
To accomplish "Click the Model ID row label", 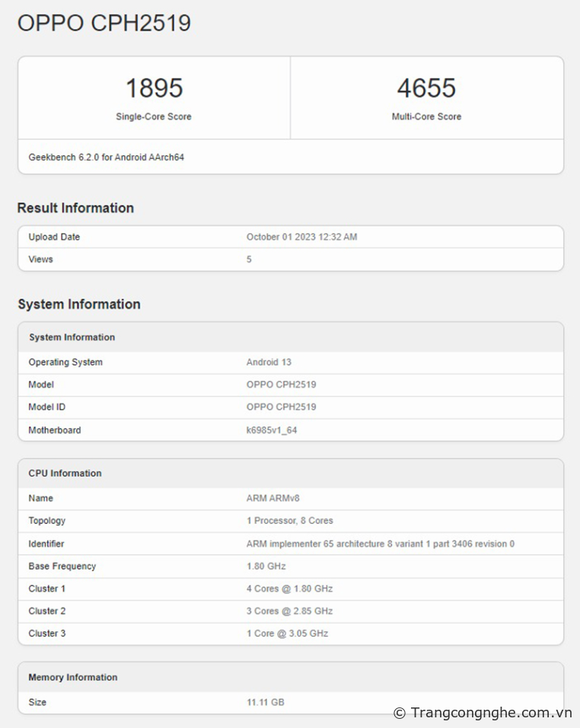I will tap(47, 407).
